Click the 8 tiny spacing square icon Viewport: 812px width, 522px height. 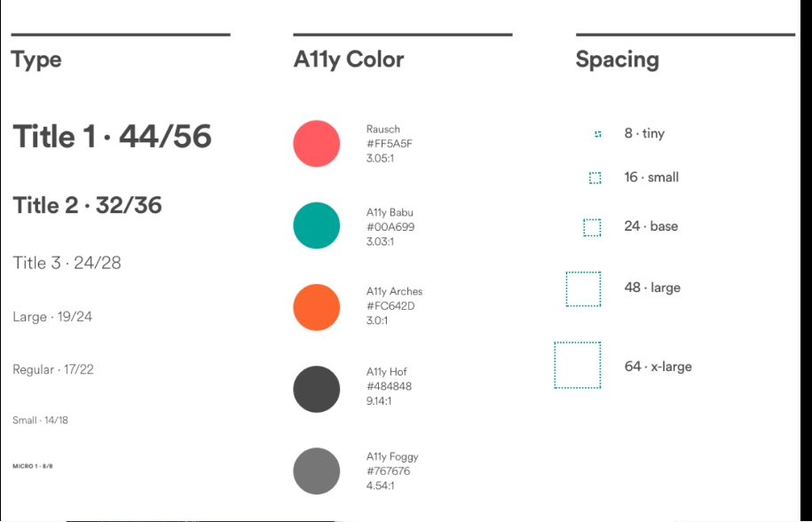pyautogui.click(x=598, y=134)
